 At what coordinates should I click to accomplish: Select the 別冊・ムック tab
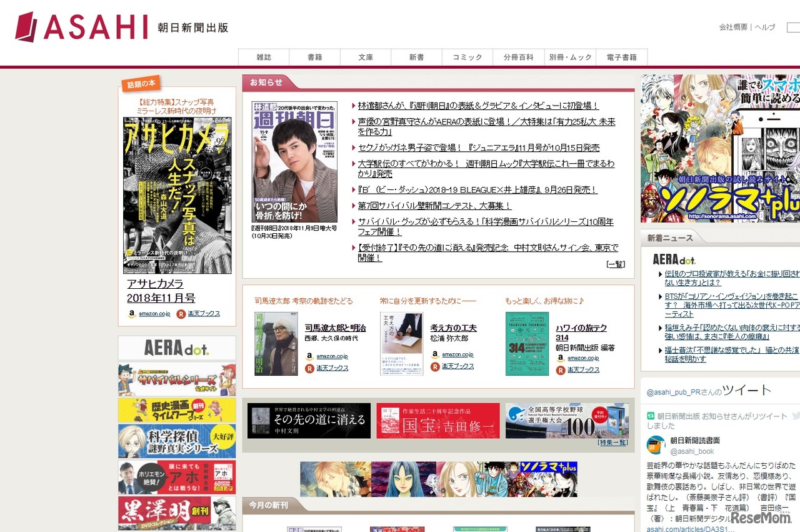tap(570, 58)
